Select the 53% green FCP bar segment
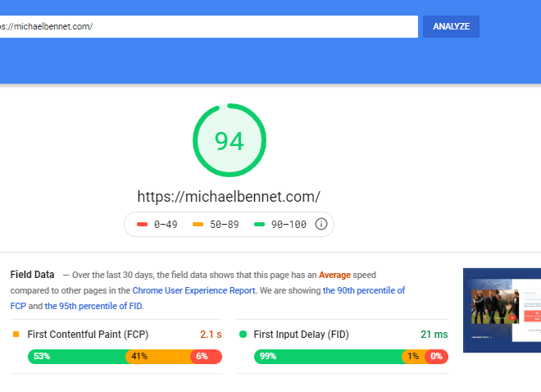The image size is (541, 392). pyautogui.click(x=77, y=357)
